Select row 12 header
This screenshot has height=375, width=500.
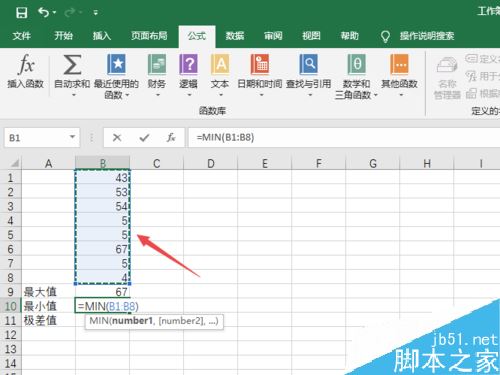(x=10, y=335)
